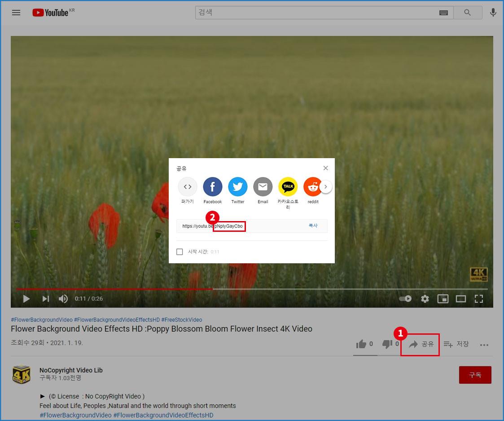The image size is (504, 421).
Task: Enter fullscreen mode
Action: click(479, 299)
